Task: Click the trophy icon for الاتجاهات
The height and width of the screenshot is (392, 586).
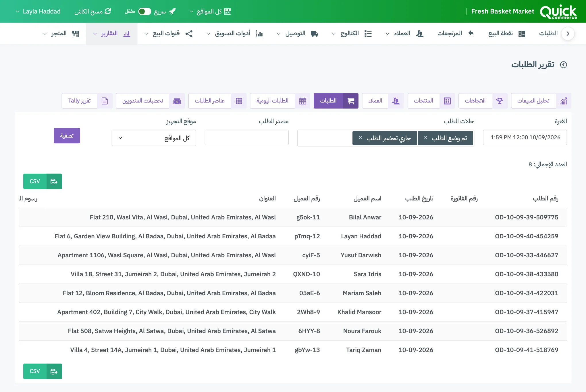Action: click(500, 101)
